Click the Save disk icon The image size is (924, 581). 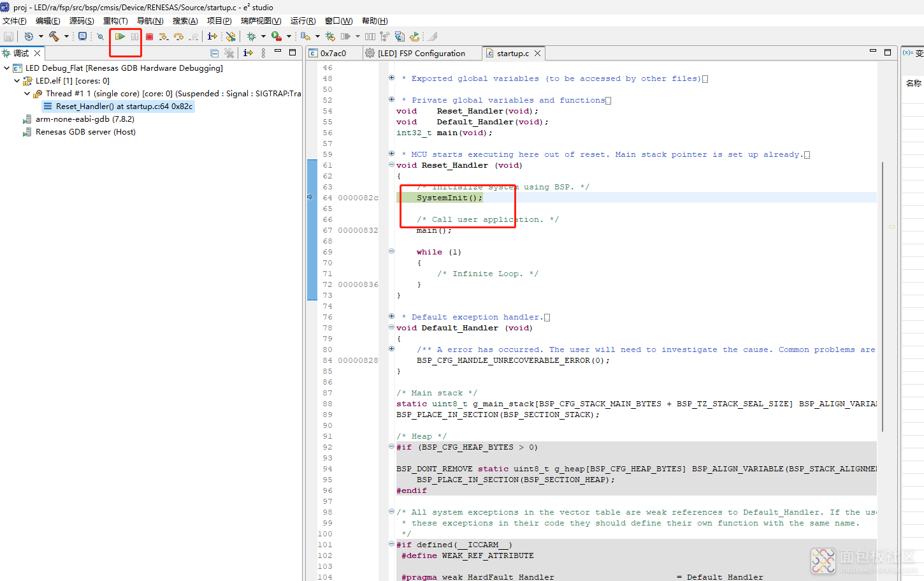pos(8,36)
